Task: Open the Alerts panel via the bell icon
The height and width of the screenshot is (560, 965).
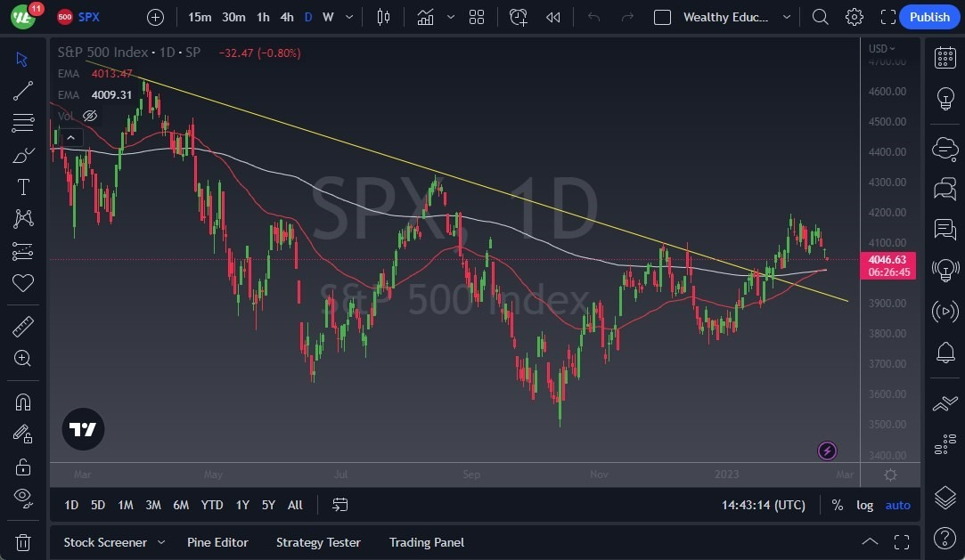Action: click(945, 353)
